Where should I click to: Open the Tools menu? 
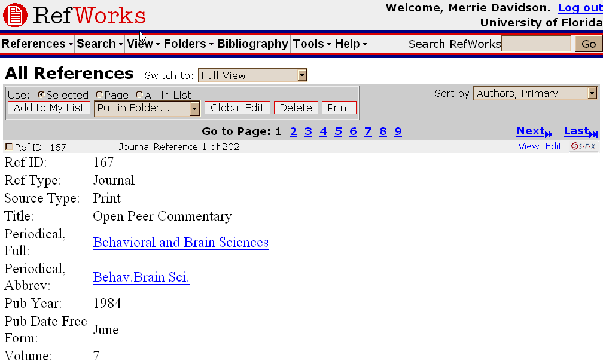[312, 44]
